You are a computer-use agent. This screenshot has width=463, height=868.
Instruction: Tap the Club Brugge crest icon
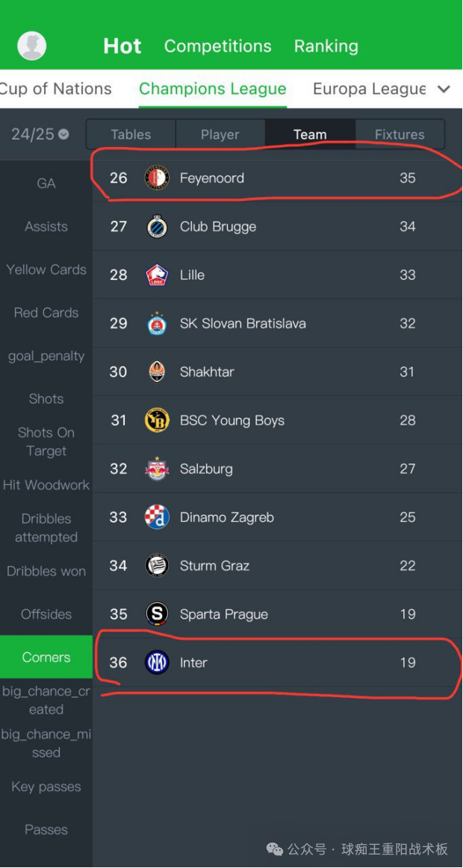pyautogui.click(x=157, y=226)
